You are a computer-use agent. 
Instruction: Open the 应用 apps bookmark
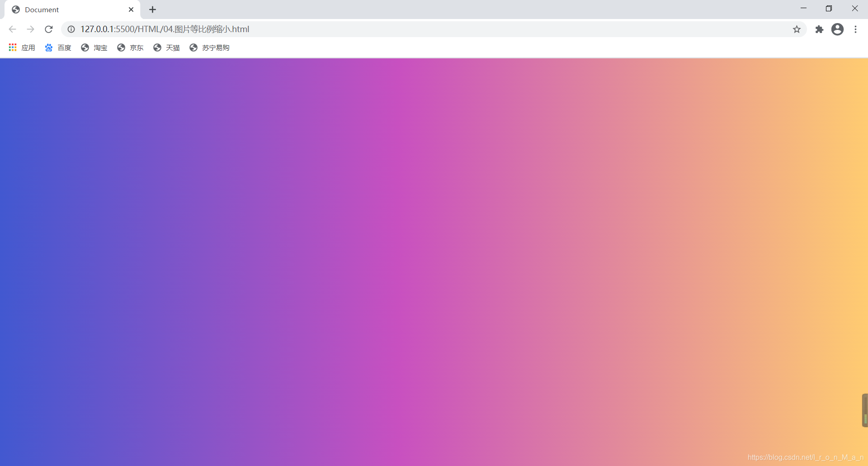click(22, 48)
